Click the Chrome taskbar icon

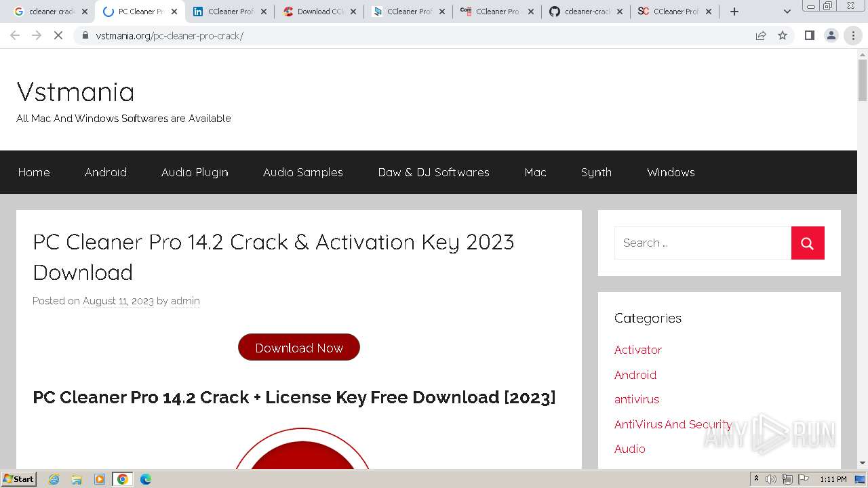[123, 479]
